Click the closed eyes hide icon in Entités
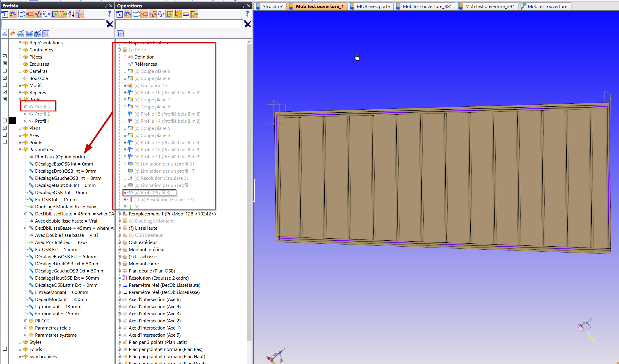 [29, 34]
